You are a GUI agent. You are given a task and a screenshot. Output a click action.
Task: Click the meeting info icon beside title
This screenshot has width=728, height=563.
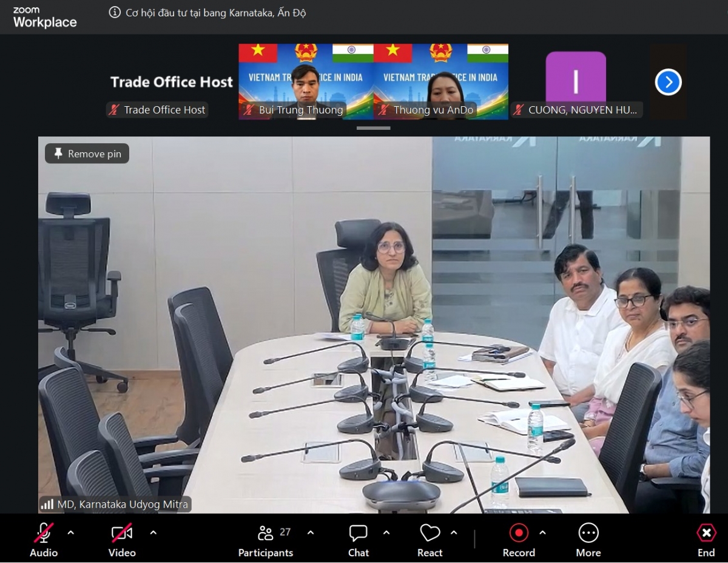[x=115, y=13]
